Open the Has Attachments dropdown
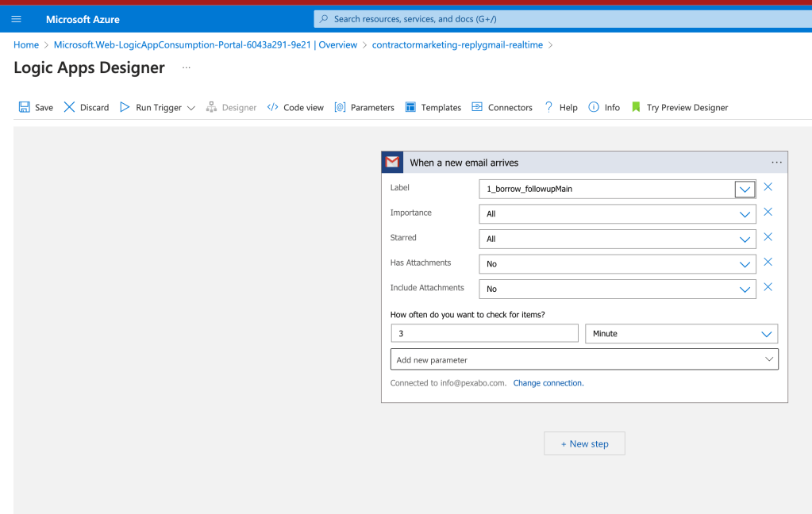The height and width of the screenshot is (514, 812). (618, 264)
